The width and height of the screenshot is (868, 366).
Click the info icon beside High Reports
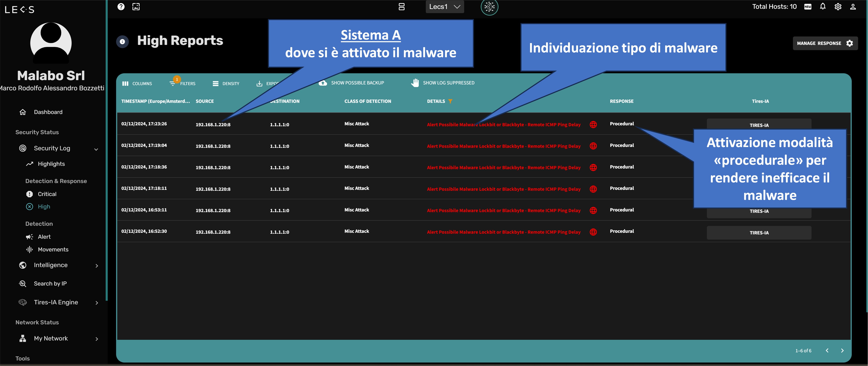[122, 42]
